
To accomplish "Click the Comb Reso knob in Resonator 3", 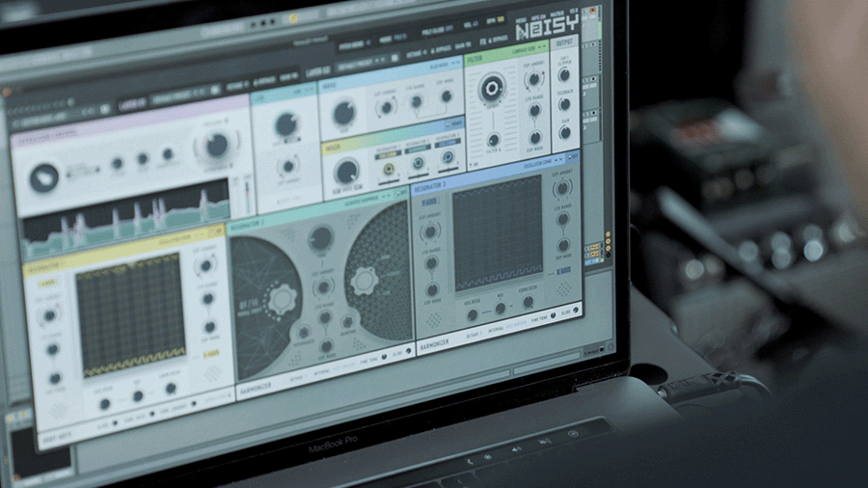I will coord(529,302).
